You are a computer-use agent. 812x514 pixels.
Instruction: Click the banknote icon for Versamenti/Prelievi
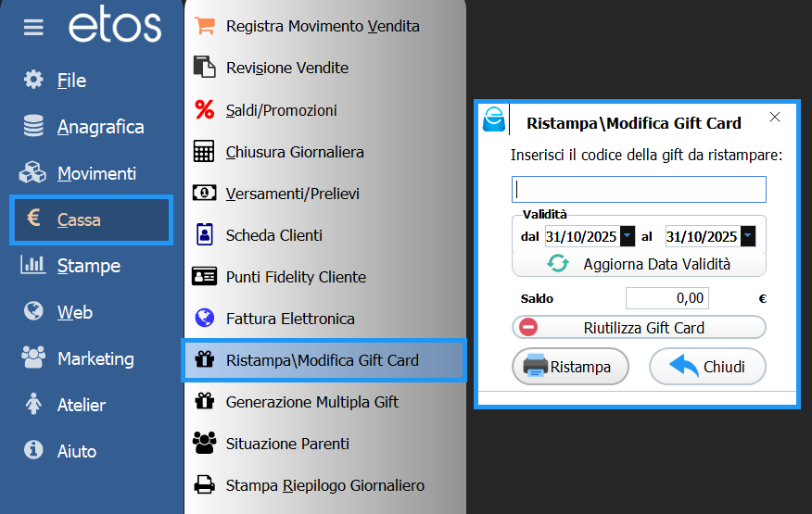(x=204, y=194)
